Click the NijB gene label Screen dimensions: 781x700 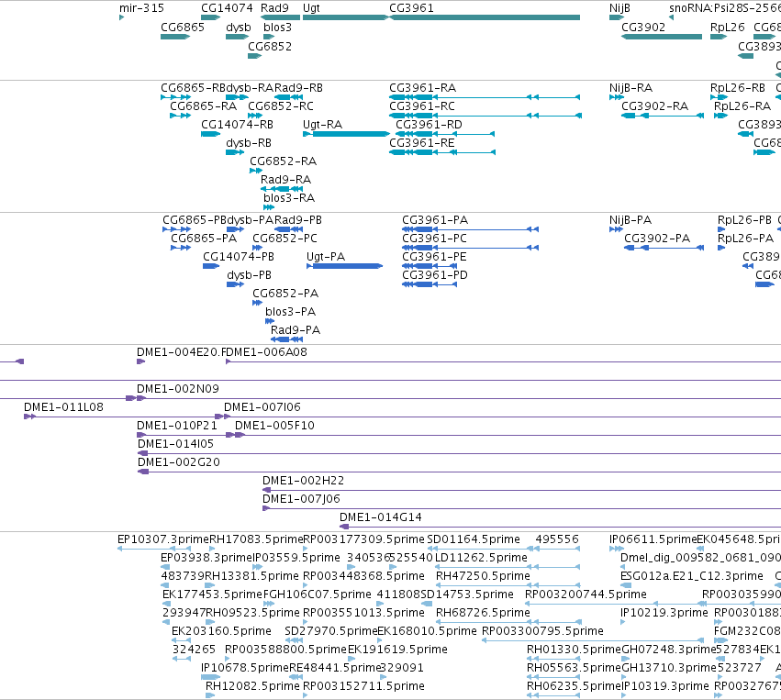[x=619, y=8]
